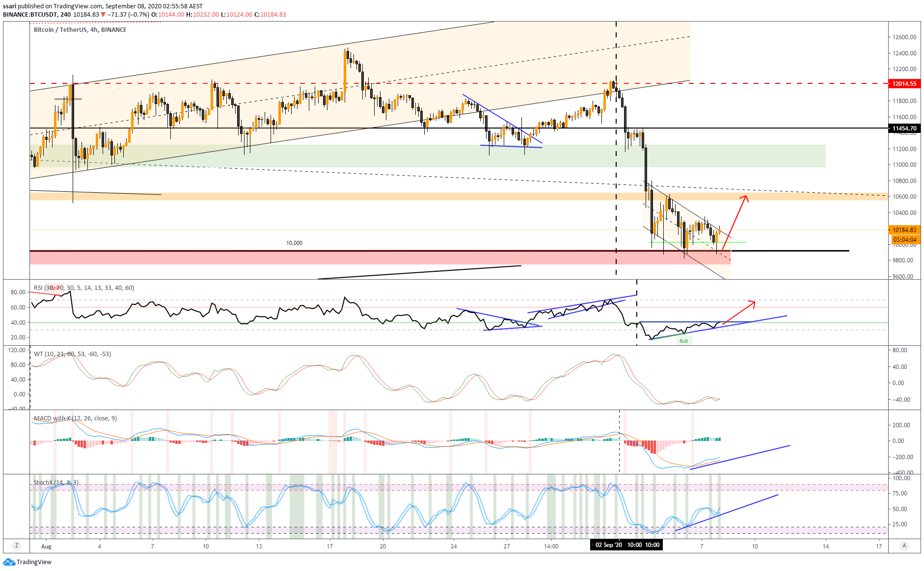Image resolution: width=924 pixels, height=571 pixels.
Task: Click the 'ssari published on TradingView.com' header line
Action: point(103,6)
